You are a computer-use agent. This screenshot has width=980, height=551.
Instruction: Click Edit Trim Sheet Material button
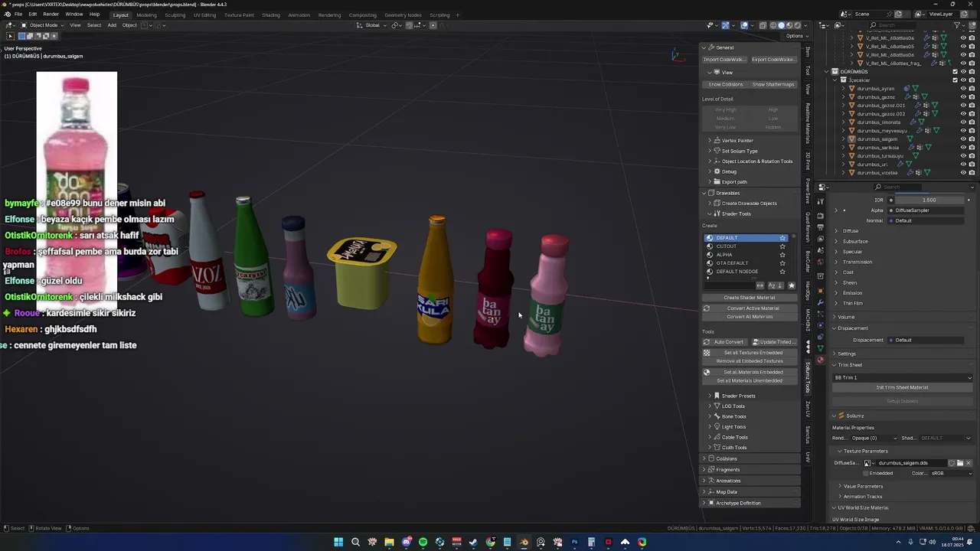click(903, 387)
